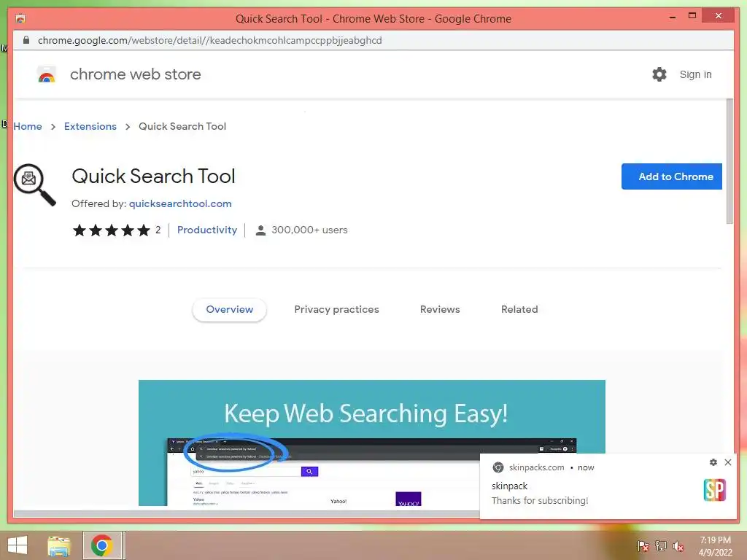Open the Windows Start button
Image resolution: width=747 pixels, height=560 pixels.
pyautogui.click(x=18, y=545)
